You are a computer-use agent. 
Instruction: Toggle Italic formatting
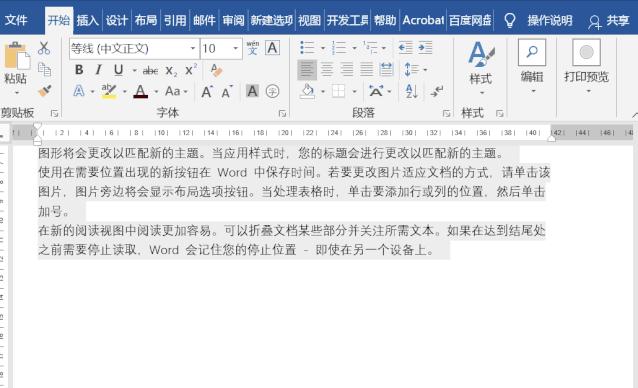coord(98,70)
